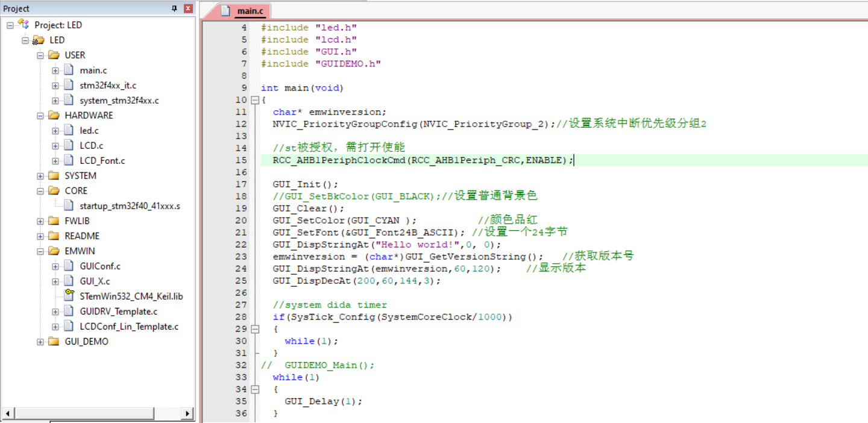Click the GUI_Init(); code on line 17
868x423 pixels.
[x=306, y=184]
